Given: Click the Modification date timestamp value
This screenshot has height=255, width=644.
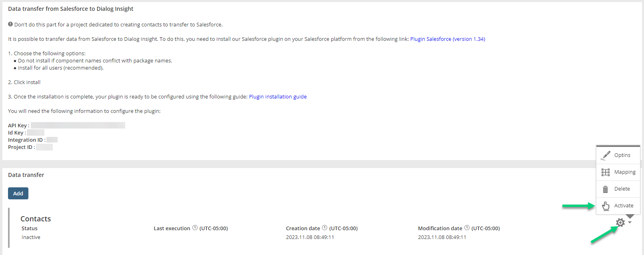Looking at the screenshot, I should point(442,237).
